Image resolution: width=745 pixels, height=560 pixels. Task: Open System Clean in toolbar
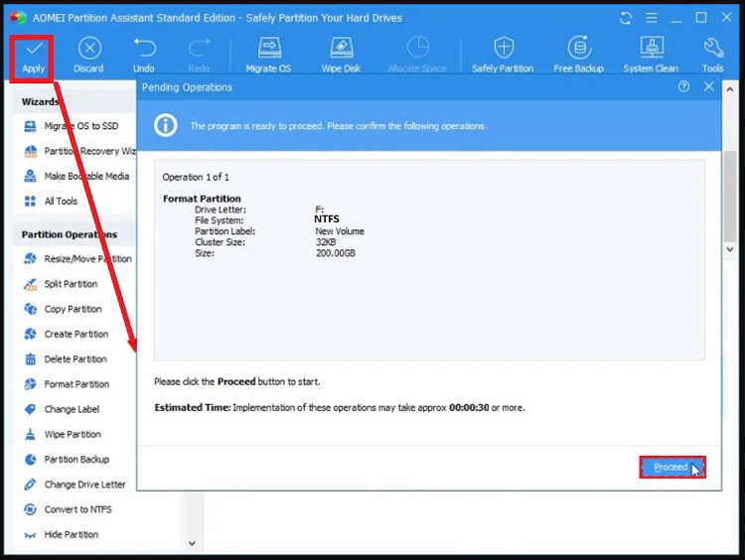652,48
